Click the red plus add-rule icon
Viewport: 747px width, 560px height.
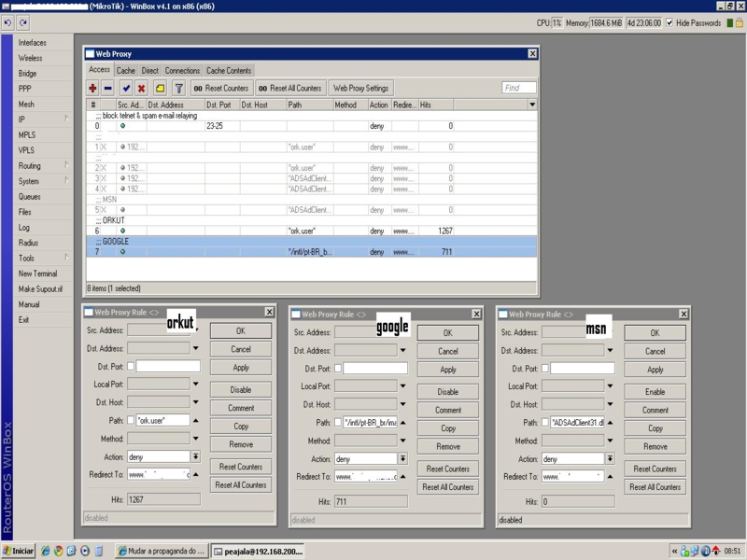point(92,89)
